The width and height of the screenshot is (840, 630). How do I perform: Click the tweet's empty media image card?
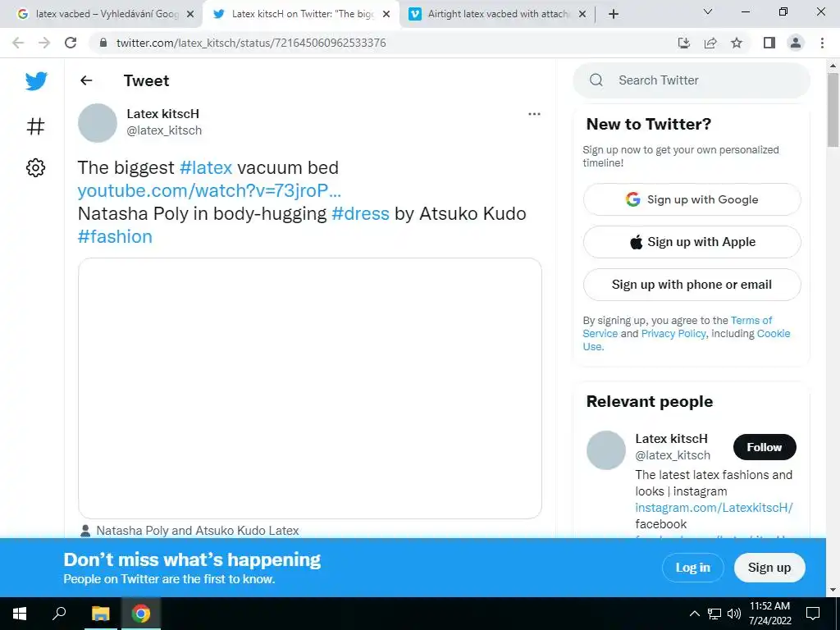tap(309, 388)
